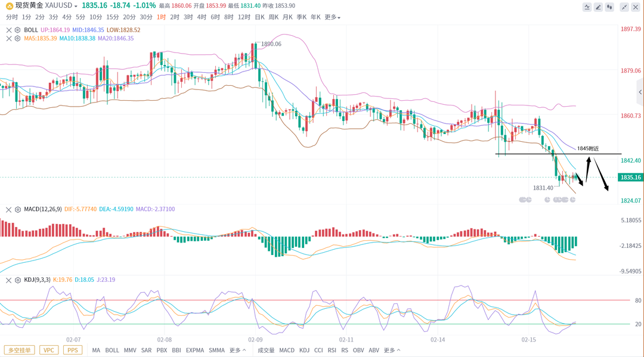Toggle the ABV sub-indicator
This screenshot has width=644, height=357.
pos(374,350)
